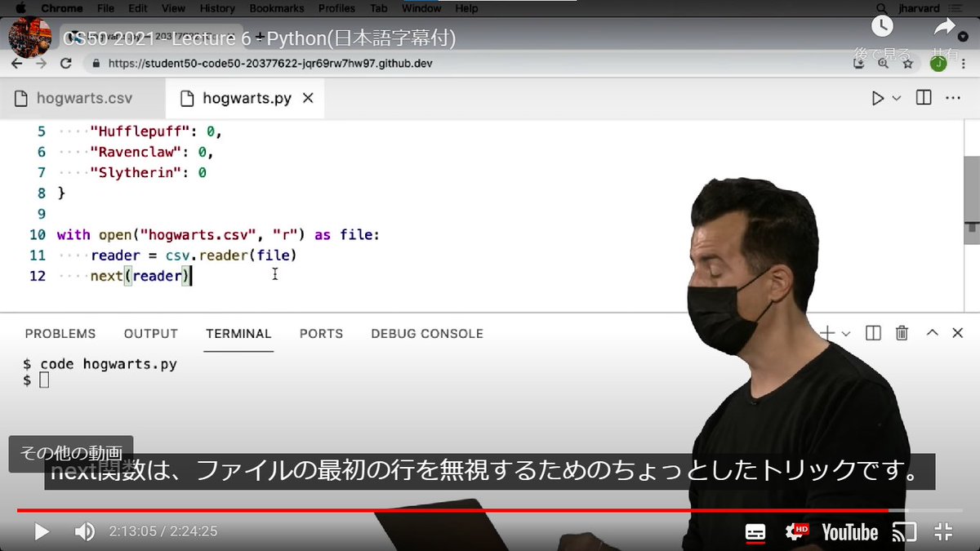Mute the video with the speaker icon
The height and width of the screenshot is (551, 980).
(84, 532)
